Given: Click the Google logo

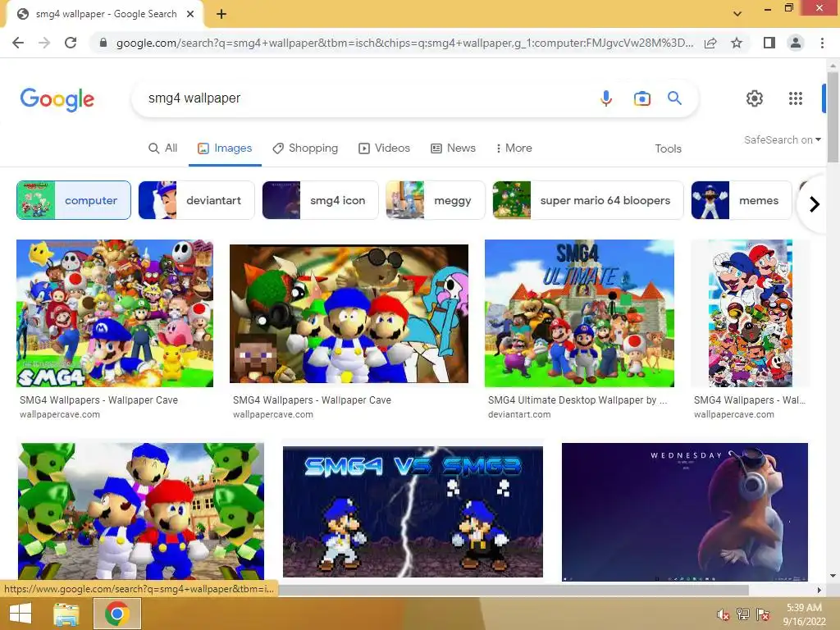Looking at the screenshot, I should 57,99.
